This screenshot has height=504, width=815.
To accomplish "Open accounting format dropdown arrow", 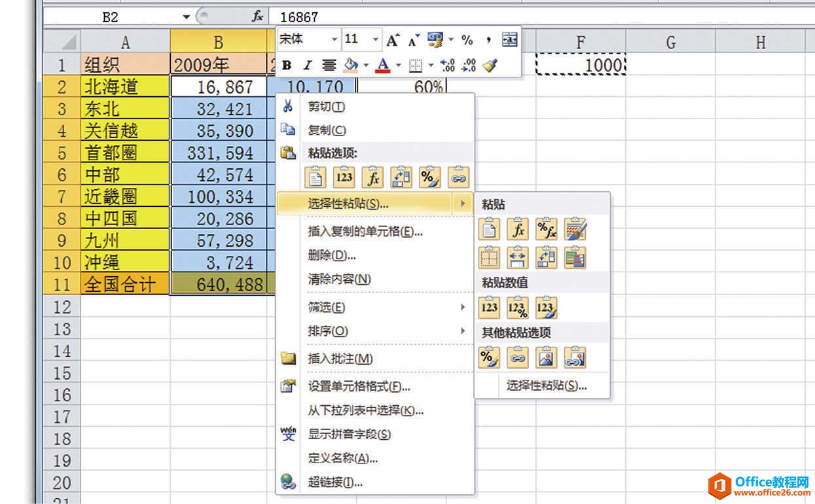I will pos(450,40).
